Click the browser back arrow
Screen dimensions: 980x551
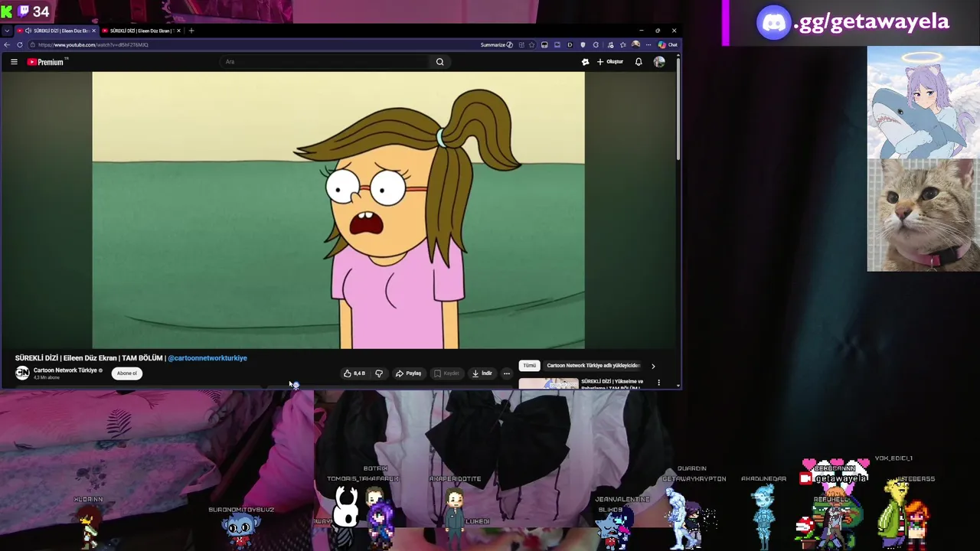(7, 44)
